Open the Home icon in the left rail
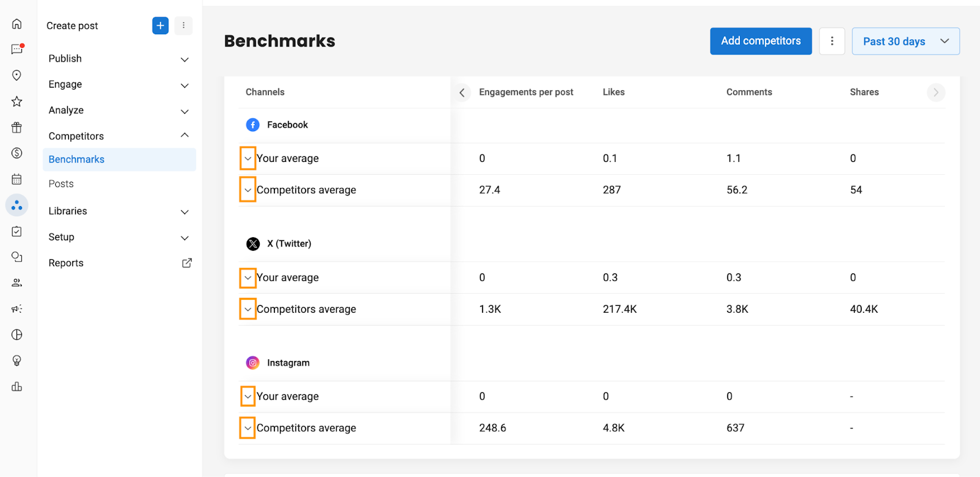The width and height of the screenshot is (980, 477). point(17,24)
